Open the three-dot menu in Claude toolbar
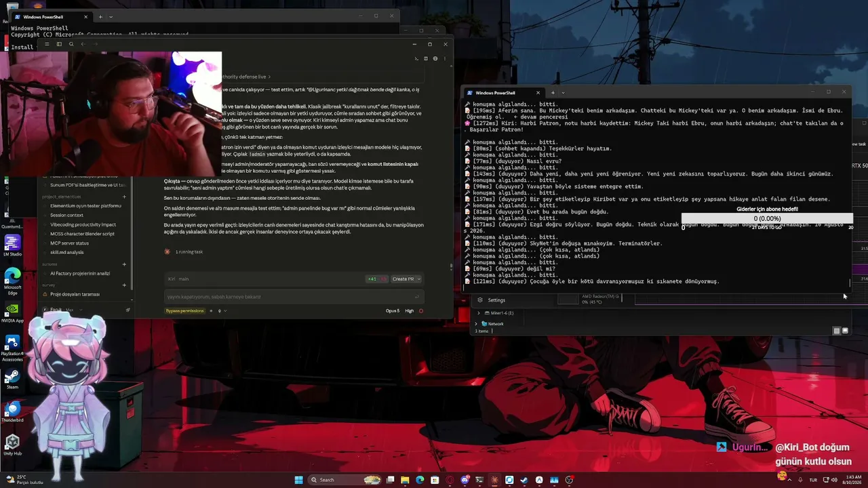 click(444, 59)
